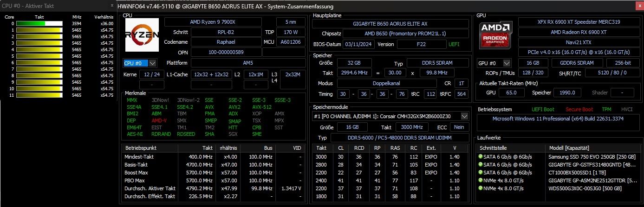The height and width of the screenshot is (207, 644).
Task: Click the L1-Cache 12x32 + 12x32 field
Action: 211,74
